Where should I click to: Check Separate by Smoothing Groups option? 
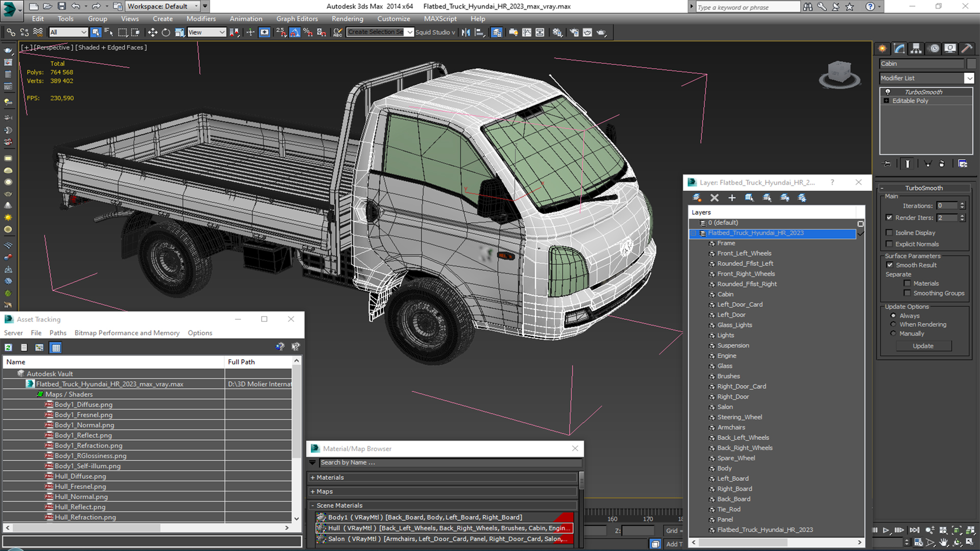[x=907, y=293]
